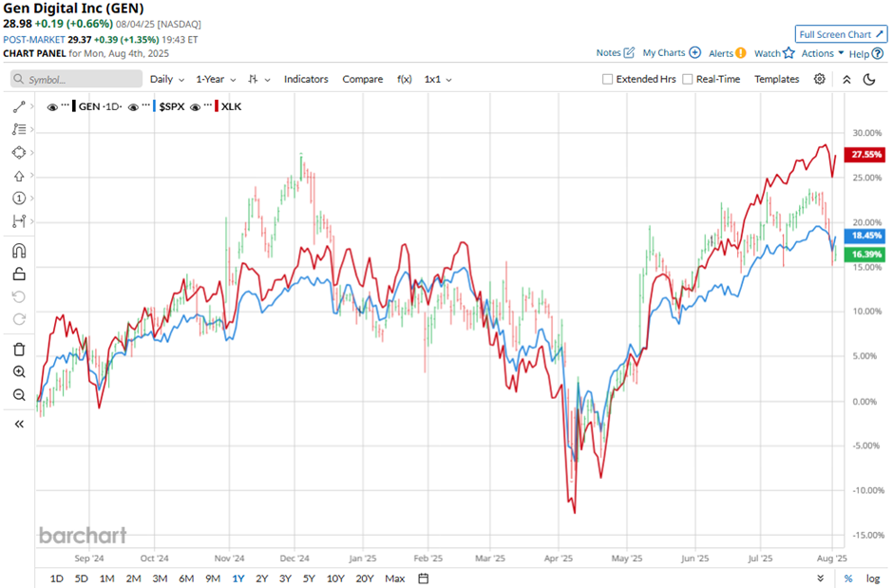The image size is (893, 588).
Task: Select the 6M time range
Action: pyautogui.click(x=186, y=579)
